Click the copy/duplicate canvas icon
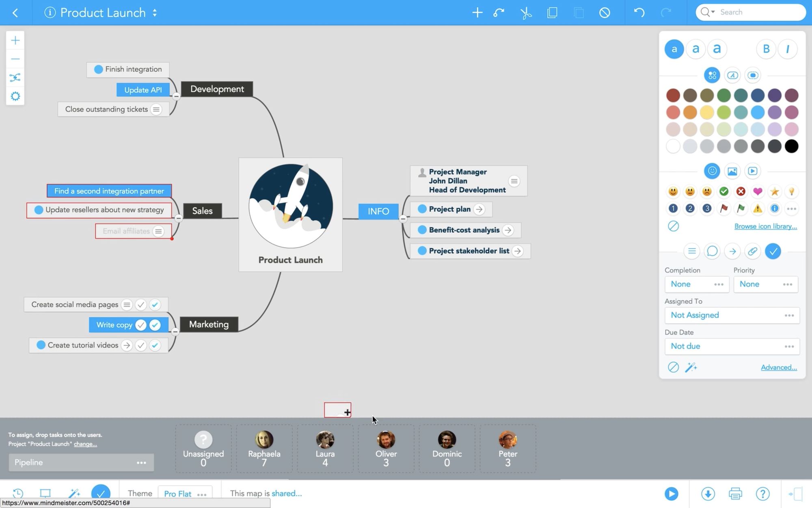Image resolution: width=812 pixels, height=508 pixels. pos(552,12)
